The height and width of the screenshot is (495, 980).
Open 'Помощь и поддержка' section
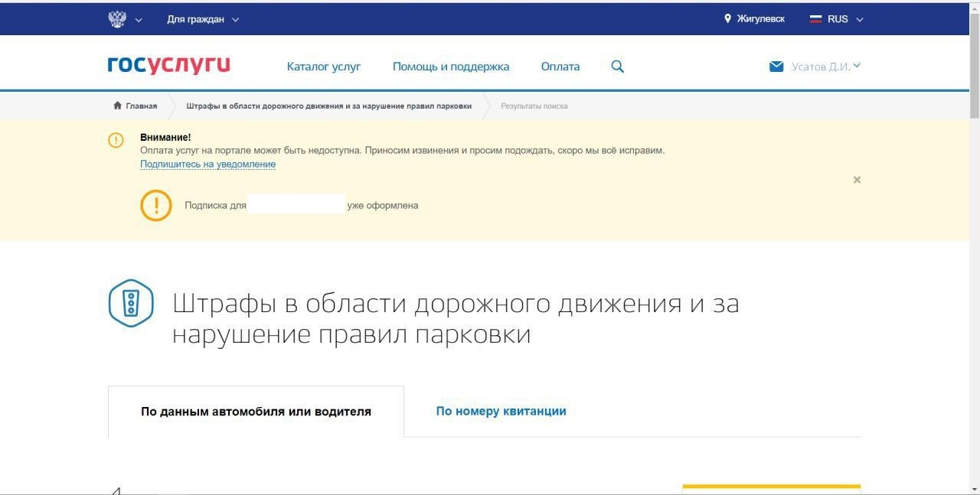coord(451,67)
